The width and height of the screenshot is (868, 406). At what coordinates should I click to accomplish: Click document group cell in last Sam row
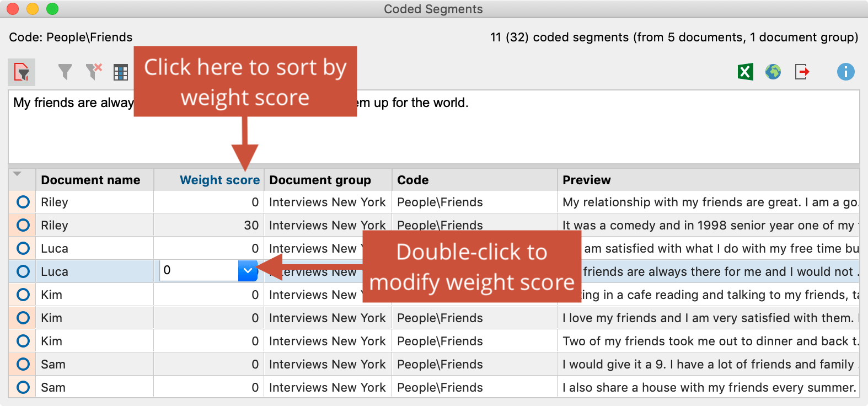click(x=328, y=387)
